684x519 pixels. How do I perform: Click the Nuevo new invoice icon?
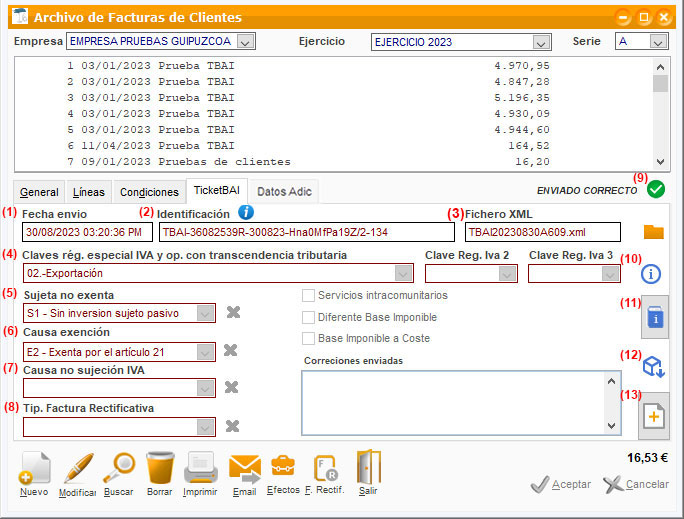point(34,468)
